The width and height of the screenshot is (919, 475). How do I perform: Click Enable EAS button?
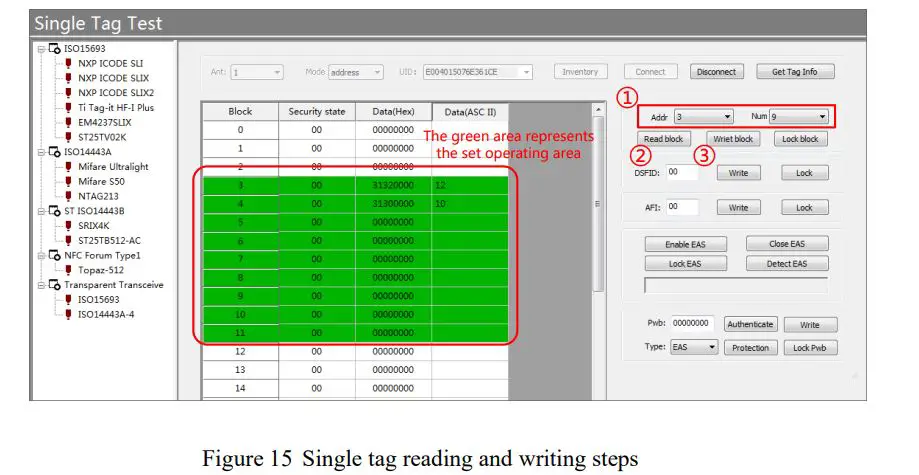click(685, 245)
